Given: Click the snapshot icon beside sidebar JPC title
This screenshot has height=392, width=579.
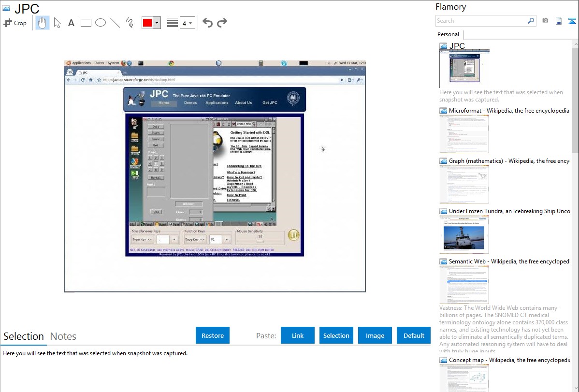Looking at the screenshot, I should [444, 46].
